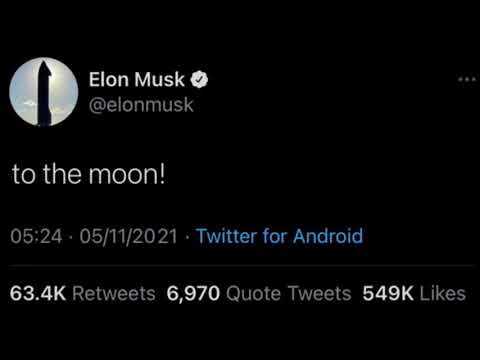Visit the @elonmusk handle

coord(141,105)
